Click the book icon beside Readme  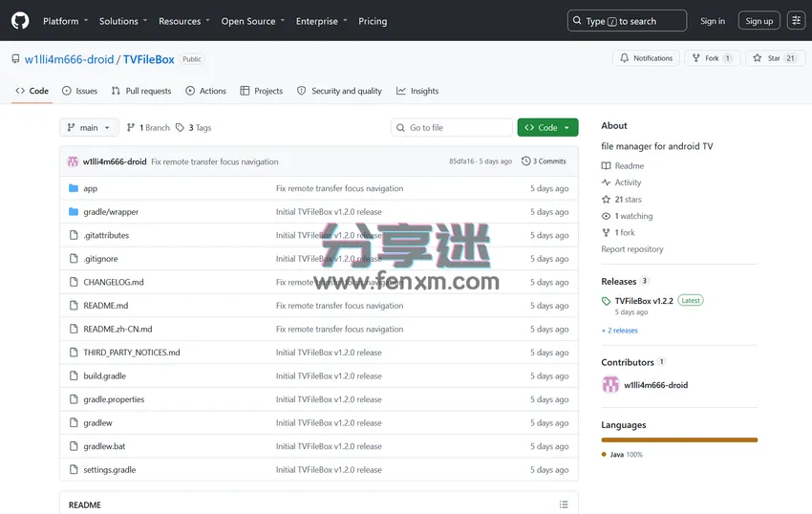click(x=606, y=166)
